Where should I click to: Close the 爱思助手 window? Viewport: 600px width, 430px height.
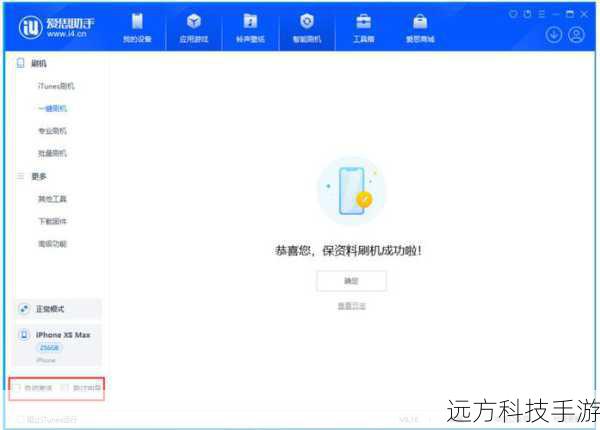[x=584, y=14]
